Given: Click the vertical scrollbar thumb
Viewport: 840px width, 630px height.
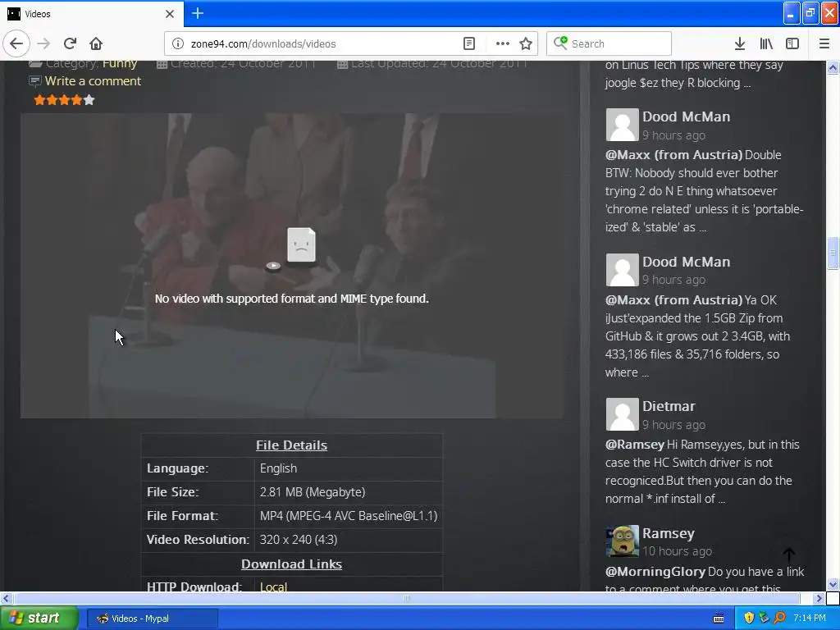Looking at the screenshot, I should 833,253.
